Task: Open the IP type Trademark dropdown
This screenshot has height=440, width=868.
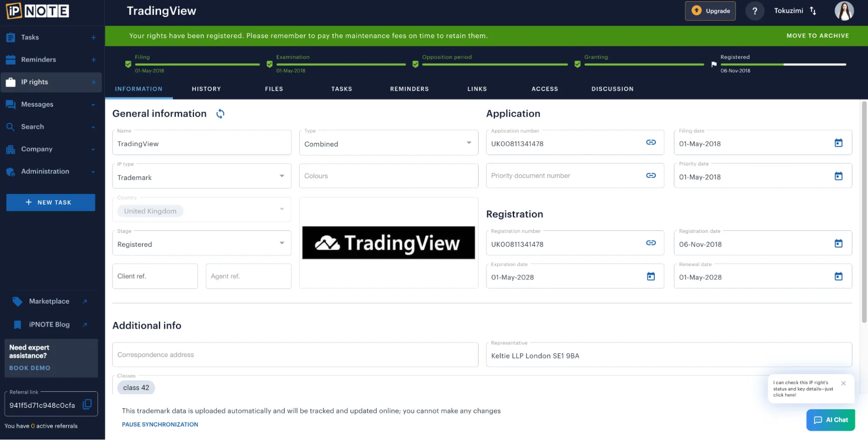Action: pyautogui.click(x=282, y=176)
